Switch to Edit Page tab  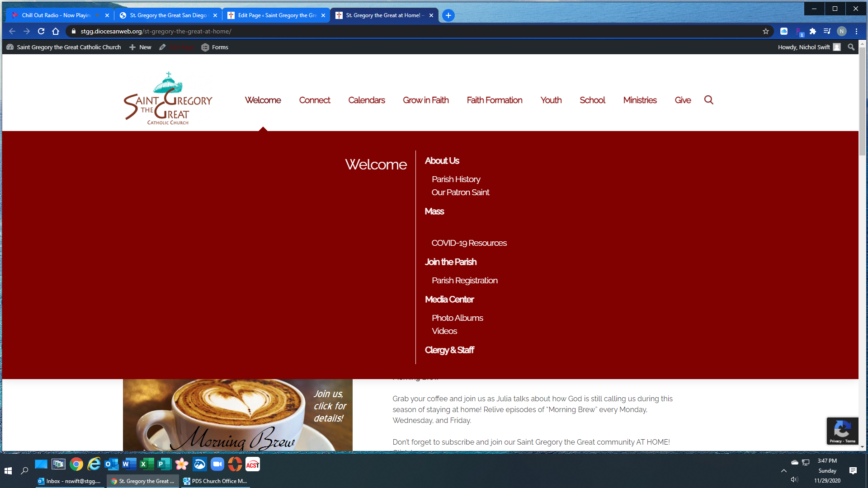(x=276, y=15)
